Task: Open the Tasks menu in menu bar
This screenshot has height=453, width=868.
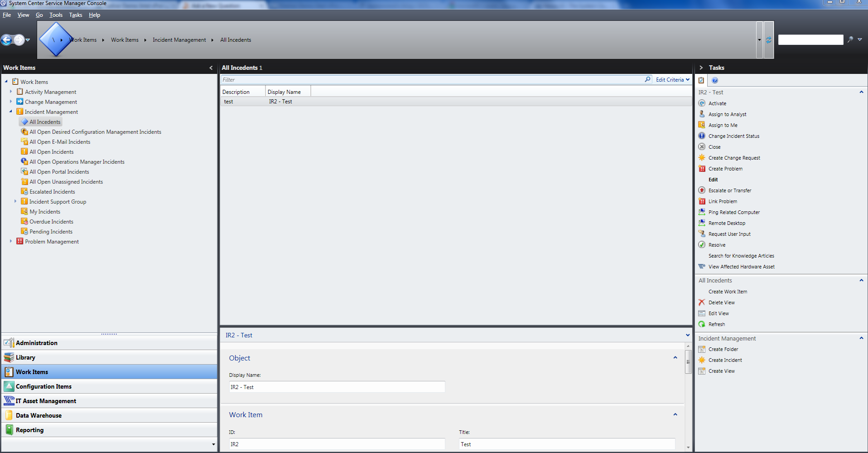Action: [x=75, y=15]
